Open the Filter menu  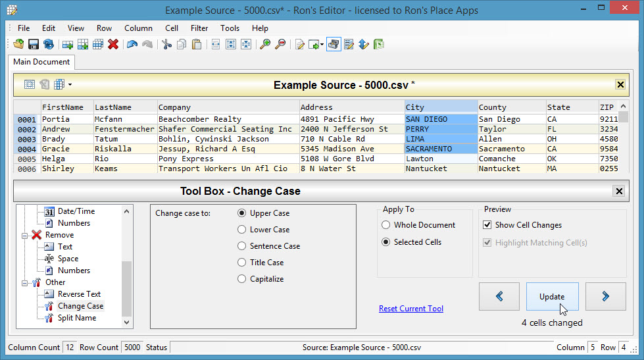tap(199, 28)
